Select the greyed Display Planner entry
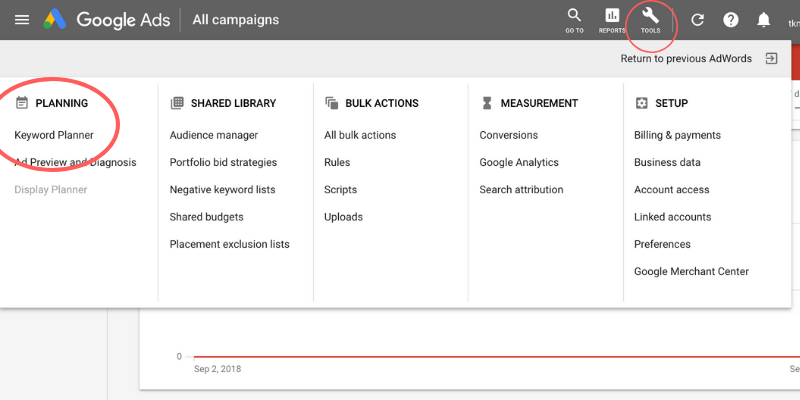Screen dimensions: 800x400 pos(51,190)
